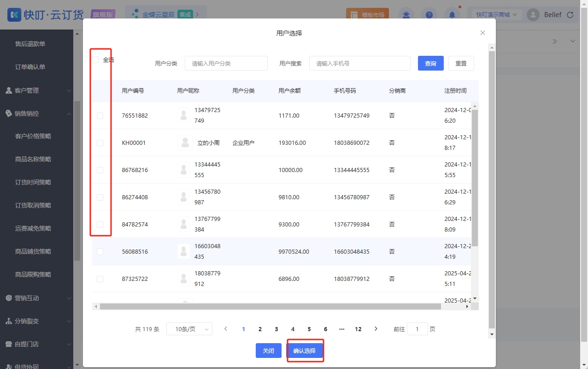
Task: Expand the 分销裂变 sidebar menu
Action: coord(37,321)
